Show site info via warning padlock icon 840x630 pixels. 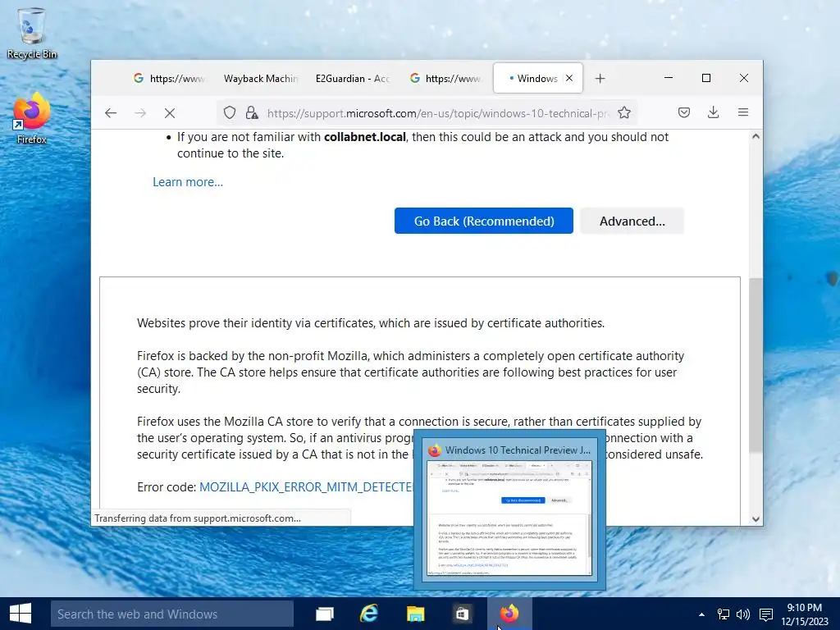pos(252,113)
